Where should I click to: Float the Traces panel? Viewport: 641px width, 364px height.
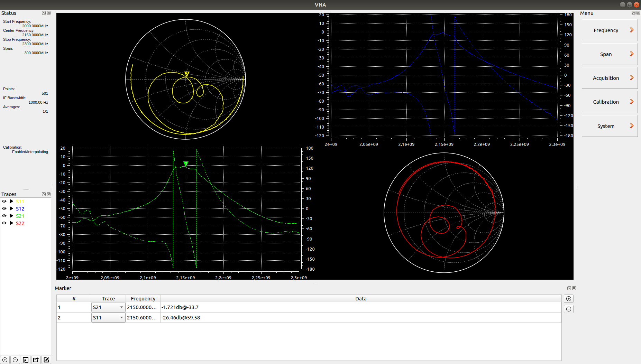point(44,194)
